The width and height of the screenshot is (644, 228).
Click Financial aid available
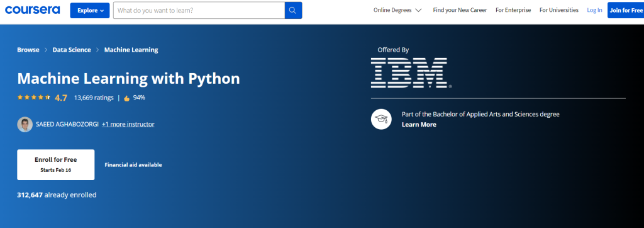(133, 165)
